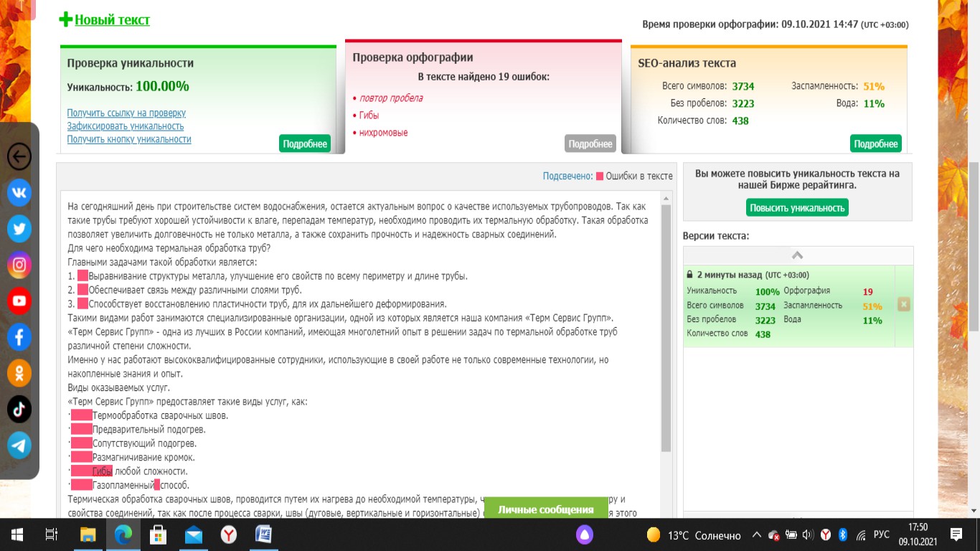Open the volume control in system tray

pos(808,534)
